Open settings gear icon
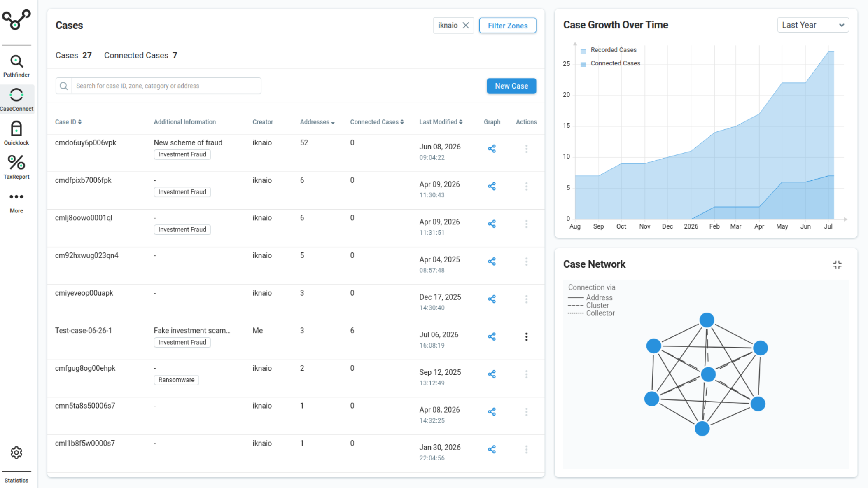 click(x=16, y=453)
